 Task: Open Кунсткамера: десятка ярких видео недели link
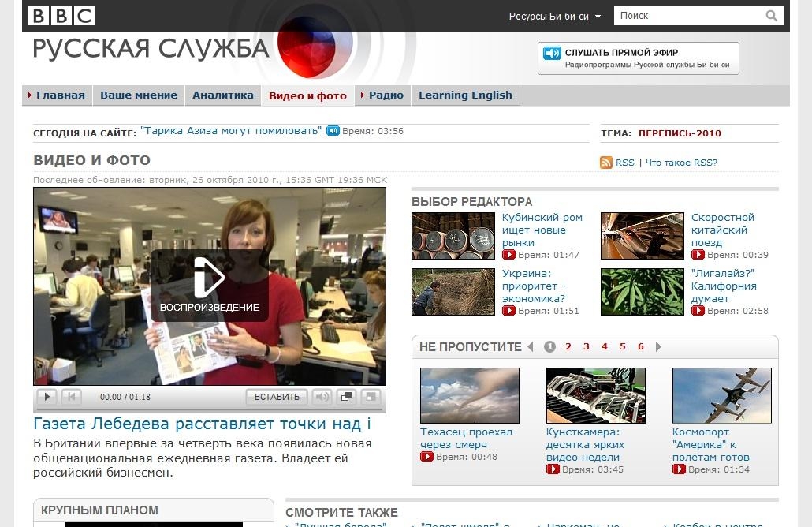(x=585, y=445)
